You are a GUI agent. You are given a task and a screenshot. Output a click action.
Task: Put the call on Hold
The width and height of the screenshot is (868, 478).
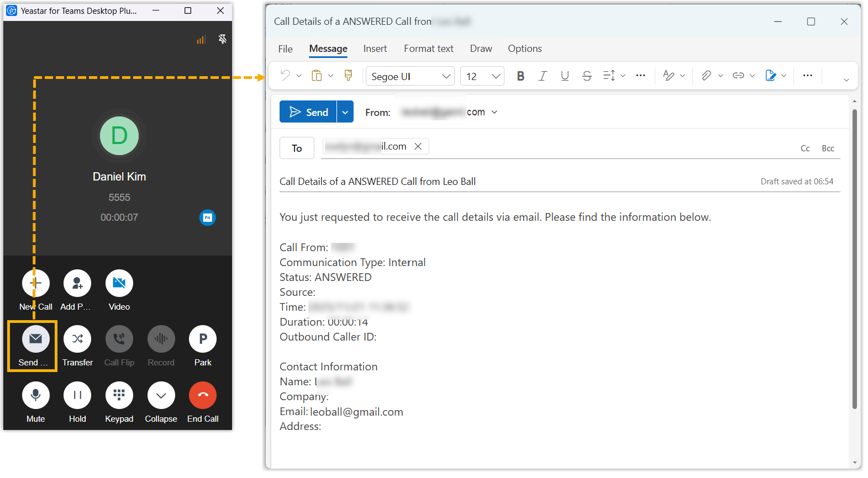77,395
